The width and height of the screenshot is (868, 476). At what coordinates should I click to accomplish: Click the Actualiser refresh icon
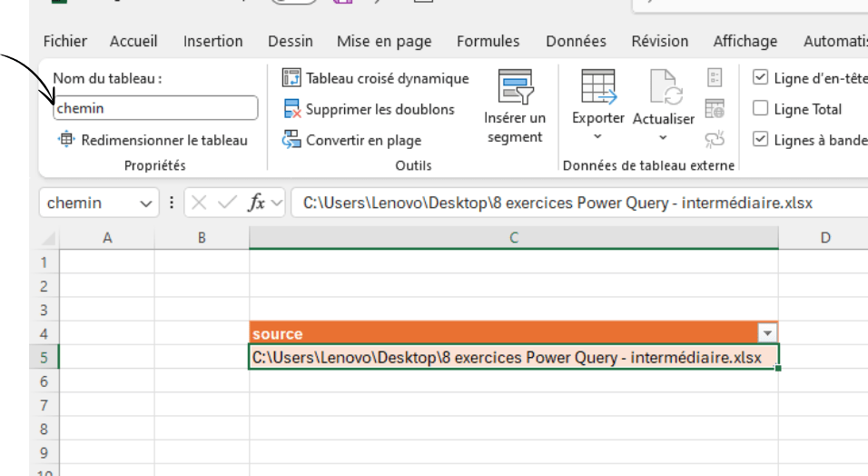point(666,87)
